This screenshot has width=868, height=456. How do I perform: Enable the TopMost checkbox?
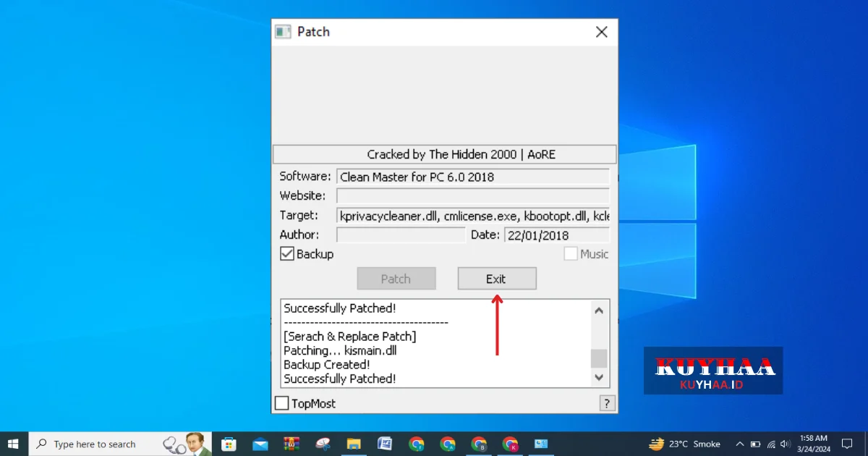(x=282, y=403)
